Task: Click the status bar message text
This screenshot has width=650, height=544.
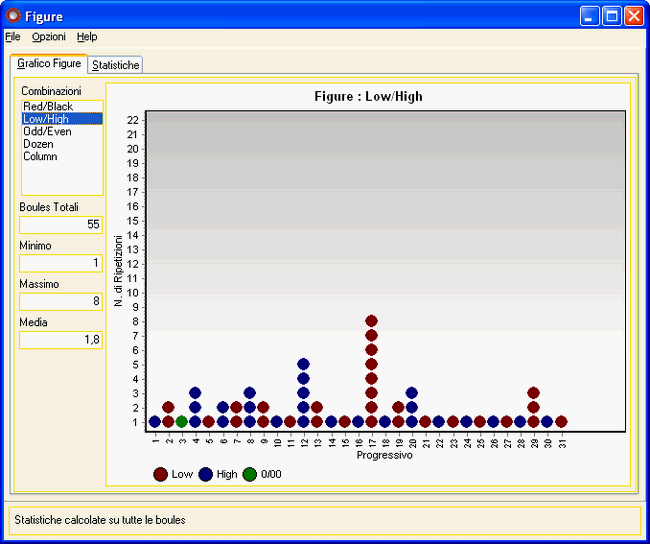Action: pos(100,520)
